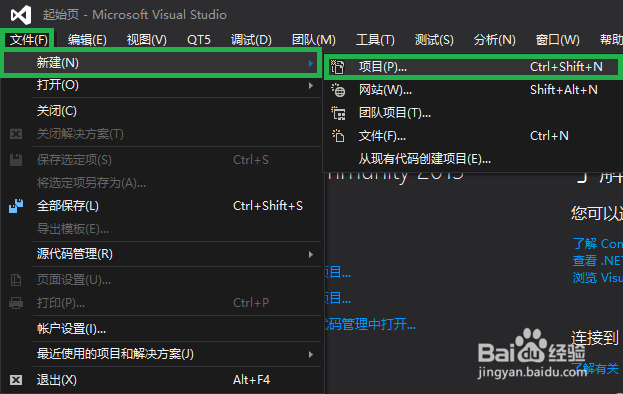This screenshot has height=394, width=623.
Task: Click the 查看 .NE... link on start page
Action: 598,261
